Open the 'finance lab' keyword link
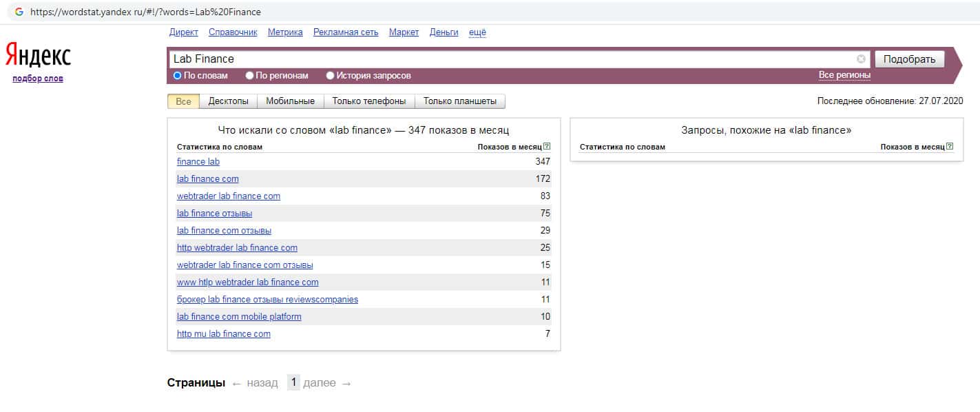980x412 pixels. pos(198,162)
